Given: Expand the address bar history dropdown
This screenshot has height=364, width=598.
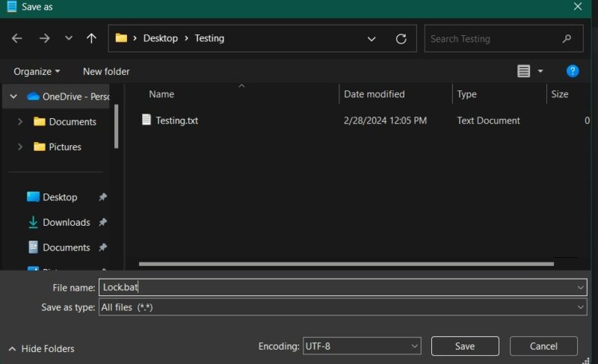Looking at the screenshot, I should (x=372, y=39).
